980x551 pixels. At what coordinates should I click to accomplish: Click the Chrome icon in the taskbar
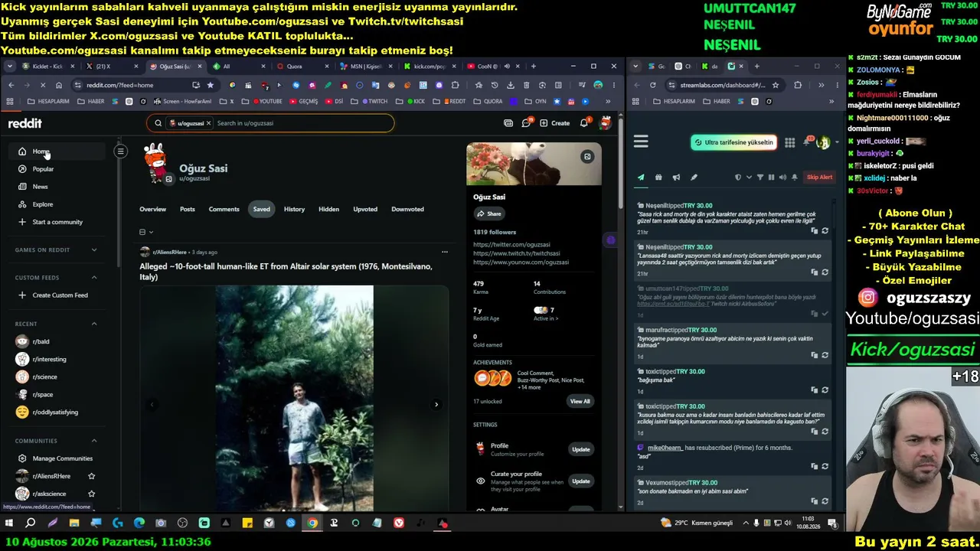[x=312, y=523]
